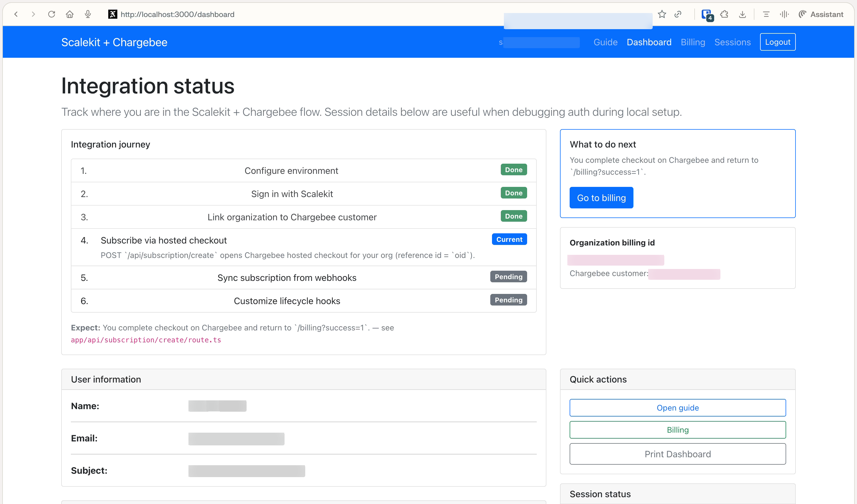This screenshot has height=504, width=857.
Task: Click the audio waveform icon
Action: pos(784,14)
